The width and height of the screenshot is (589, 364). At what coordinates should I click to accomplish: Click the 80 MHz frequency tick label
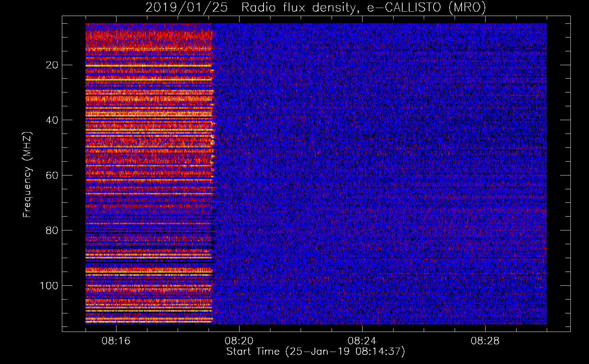52,230
